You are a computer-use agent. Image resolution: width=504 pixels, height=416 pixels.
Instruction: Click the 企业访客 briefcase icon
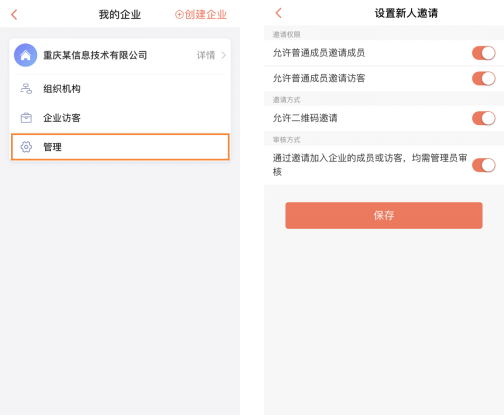pos(26,118)
